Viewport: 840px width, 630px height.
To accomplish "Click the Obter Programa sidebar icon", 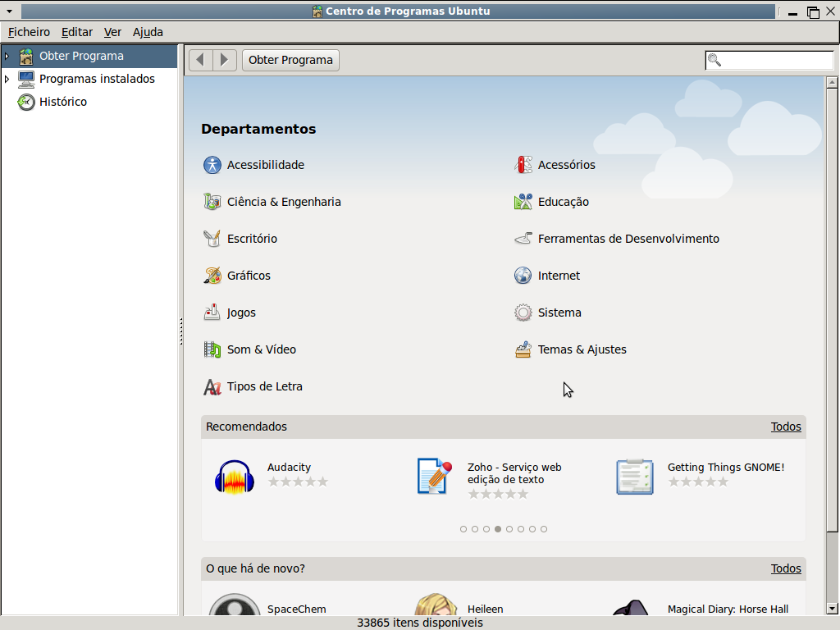I will 26,56.
